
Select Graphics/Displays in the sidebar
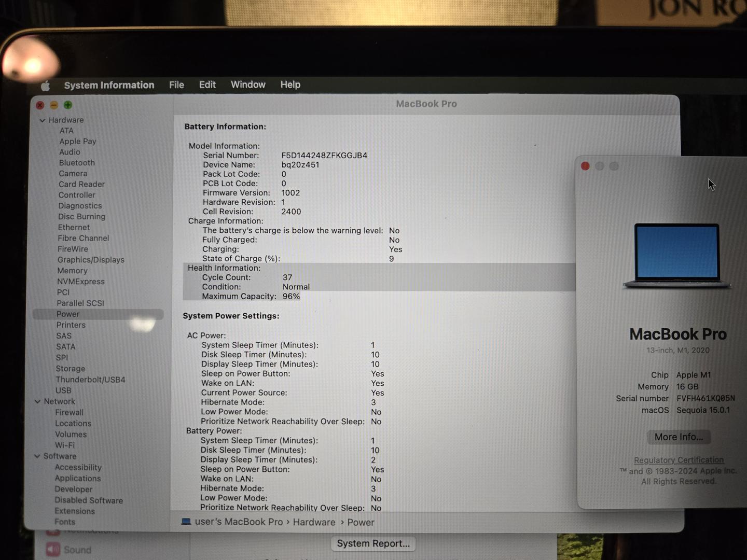coord(91,260)
